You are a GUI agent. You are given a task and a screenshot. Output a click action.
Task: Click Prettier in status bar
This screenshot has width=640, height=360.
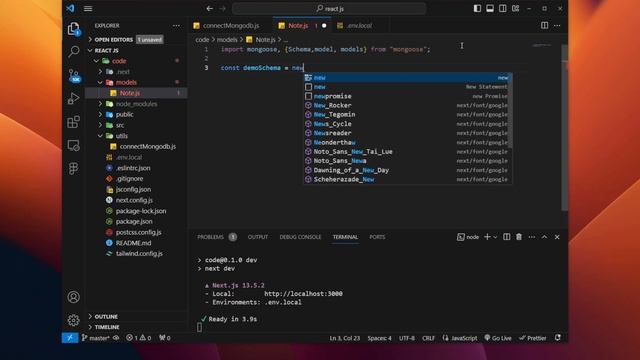533,338
